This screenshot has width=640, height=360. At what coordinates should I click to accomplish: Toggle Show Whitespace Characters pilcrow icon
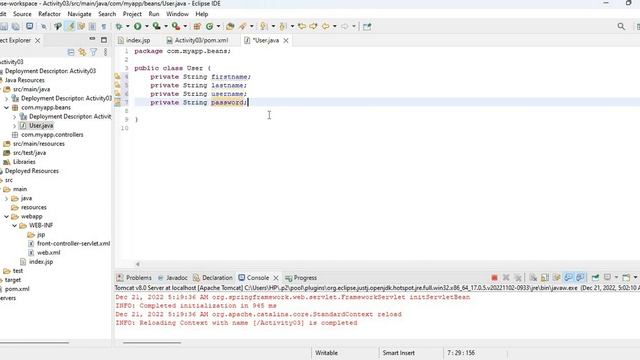coord(104,26)
